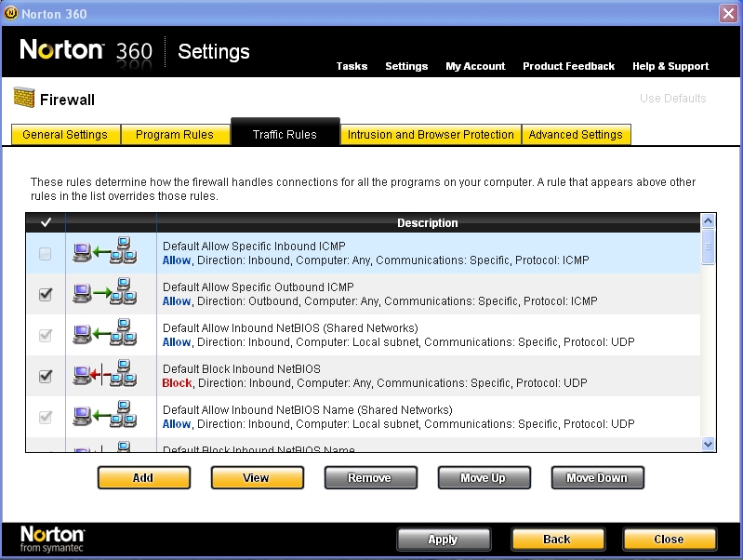Click the Norton from Symantec footer logo
The image size is (743, 560).
52,540
